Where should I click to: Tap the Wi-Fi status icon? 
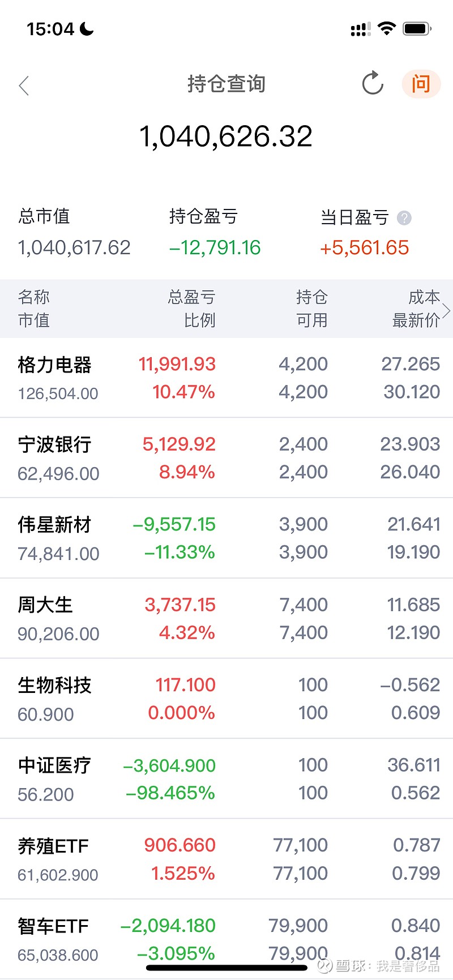(387, 28)
